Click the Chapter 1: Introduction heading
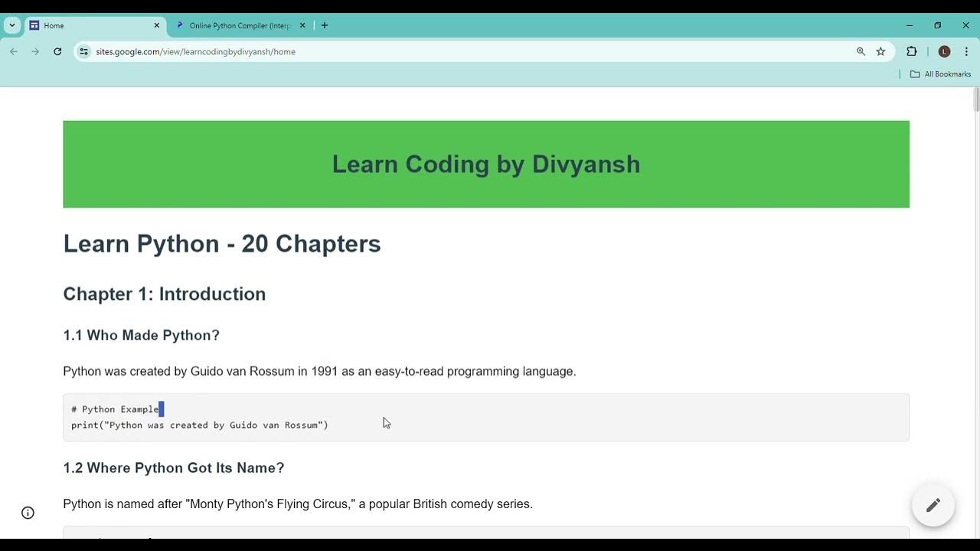This screenshot has width=980, height=551. click(x=165, y=294)
